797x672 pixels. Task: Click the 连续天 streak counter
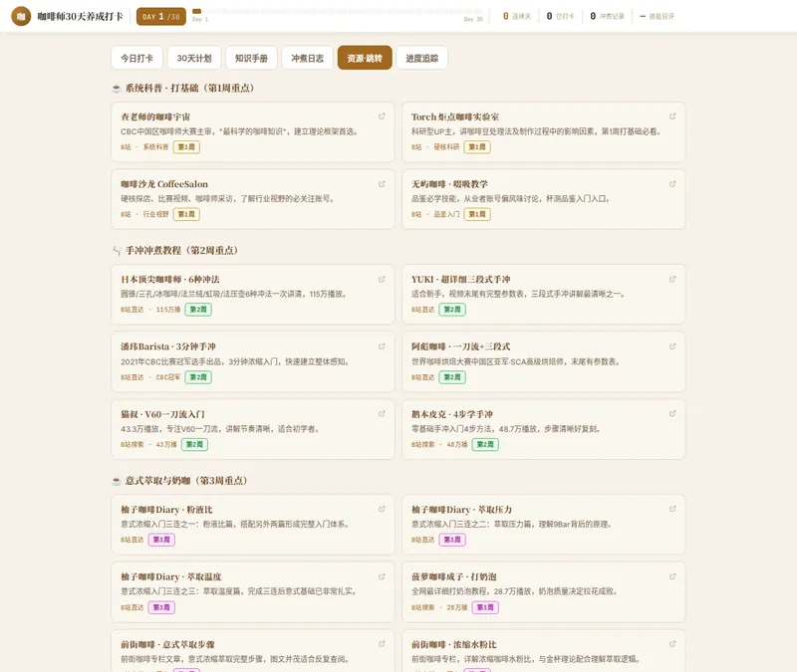[x=517, y=16]
